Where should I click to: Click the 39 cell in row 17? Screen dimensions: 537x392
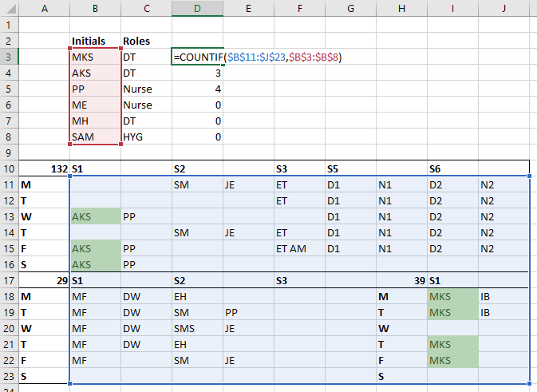401,281
